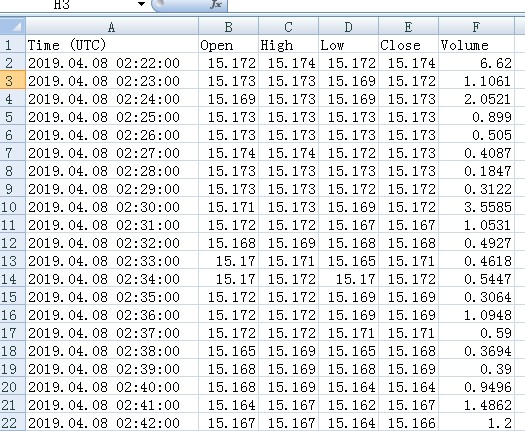Click the formula bar input area
Viewport: 525px width, 431px height.
click(376, 5)
